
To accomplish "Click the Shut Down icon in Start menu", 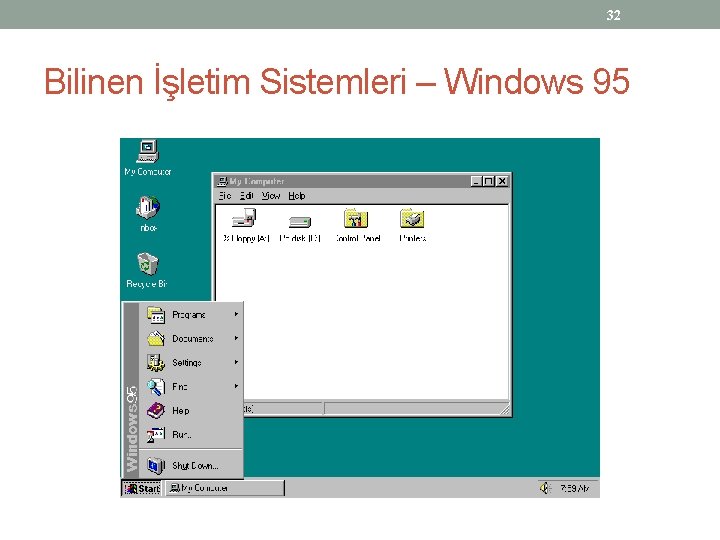I will click(156, 466).
